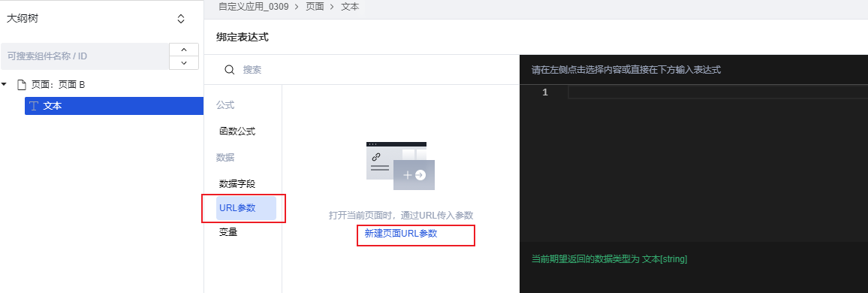
Task: Click the magnifier search icon
Action: click(229, 70)
